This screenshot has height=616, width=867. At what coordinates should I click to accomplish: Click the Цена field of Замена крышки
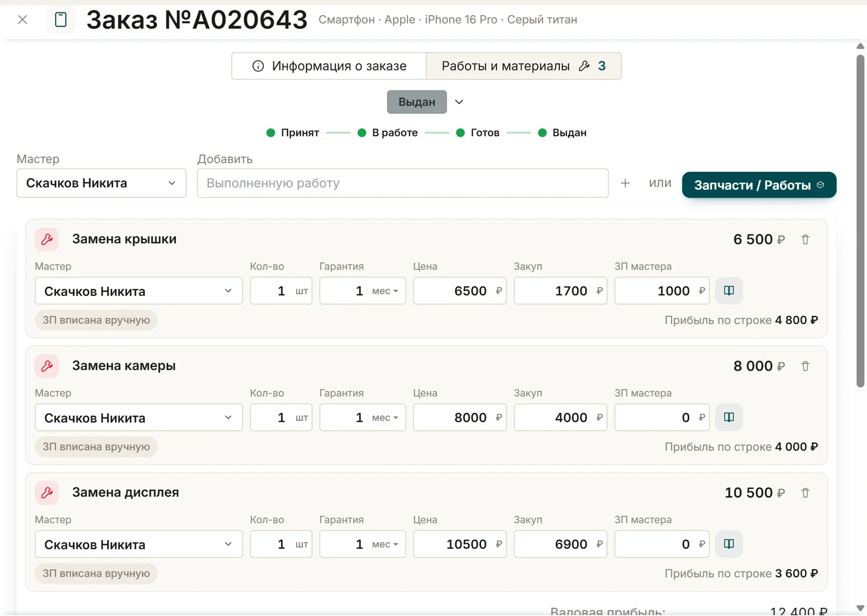460,291
